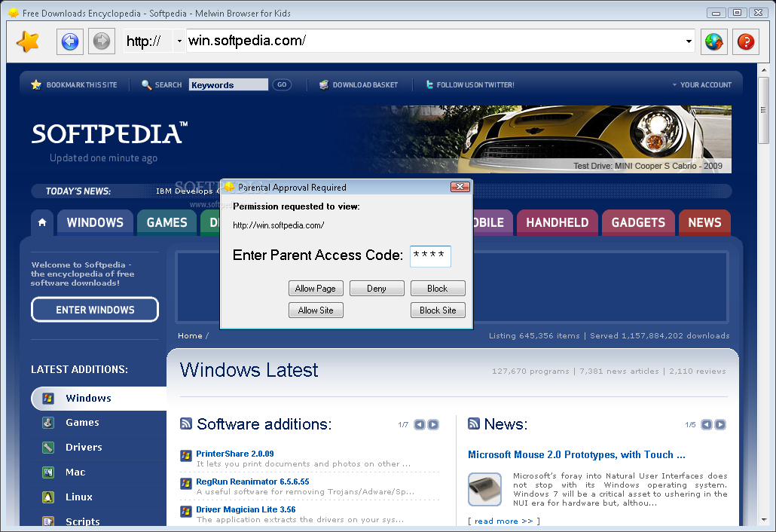This screenshot has width=776, height=532.
Task: Open the RegRun Reanimator 6.5.6.55 link
Action: click(x=252, y=482)
